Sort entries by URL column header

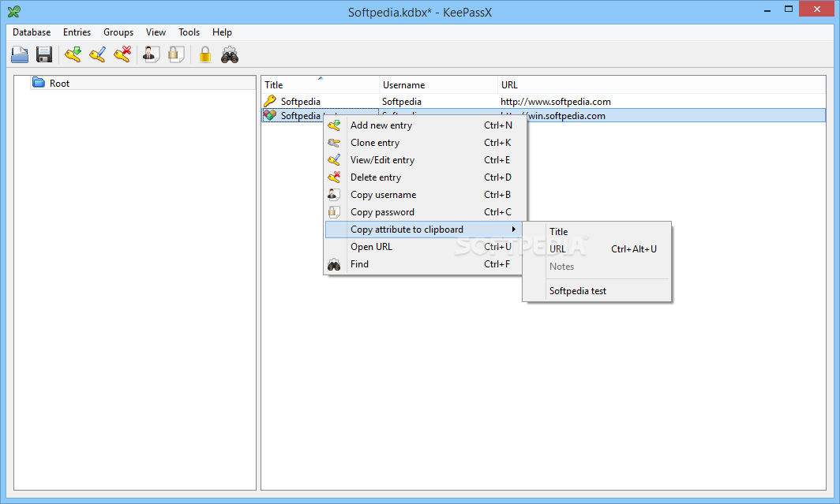click(662, 84)
